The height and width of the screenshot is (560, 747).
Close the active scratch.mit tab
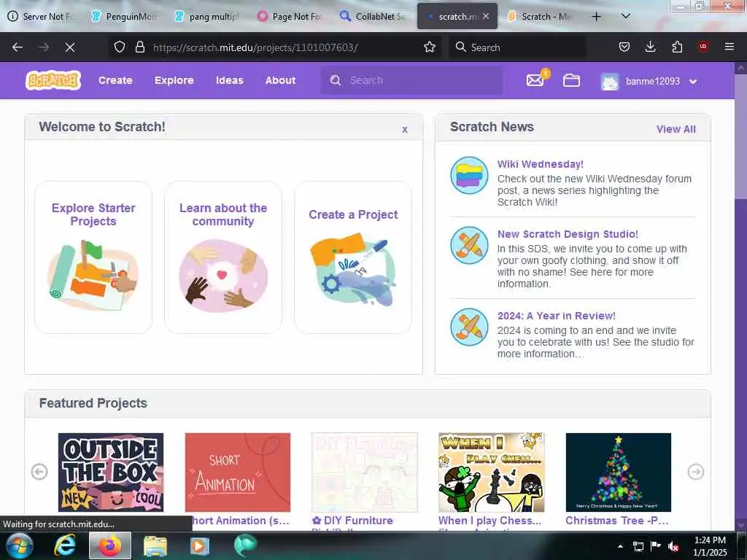pos(485,16)
